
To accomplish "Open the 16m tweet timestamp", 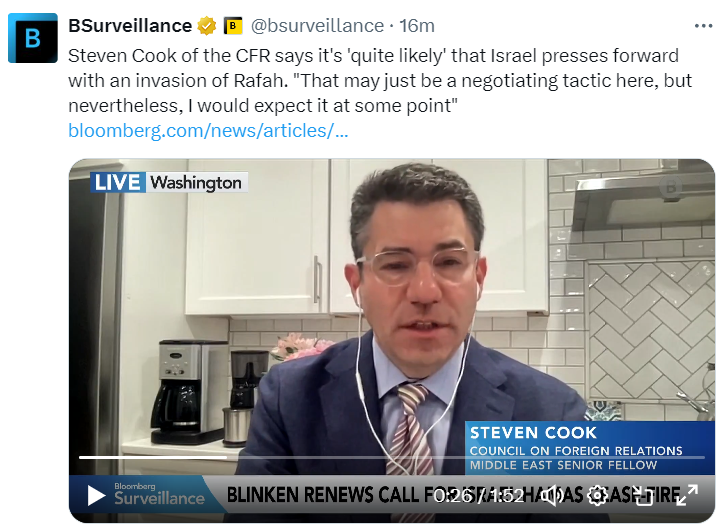I will point(417,26).
